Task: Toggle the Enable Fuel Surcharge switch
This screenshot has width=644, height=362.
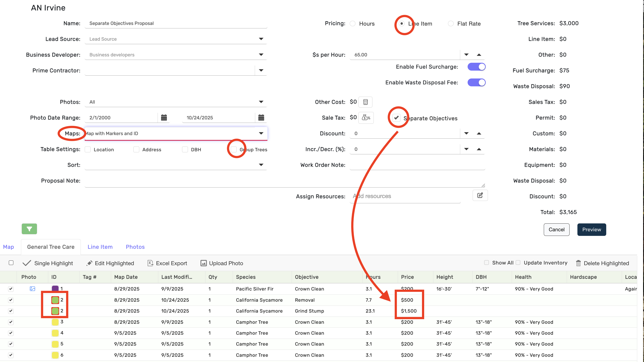Action: click(476, 67)
